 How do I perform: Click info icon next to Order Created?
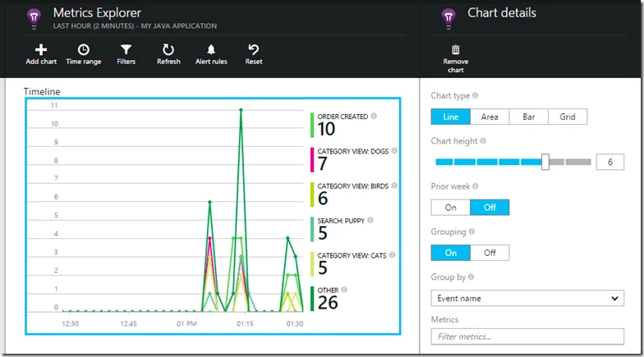(x=374, y=117)
